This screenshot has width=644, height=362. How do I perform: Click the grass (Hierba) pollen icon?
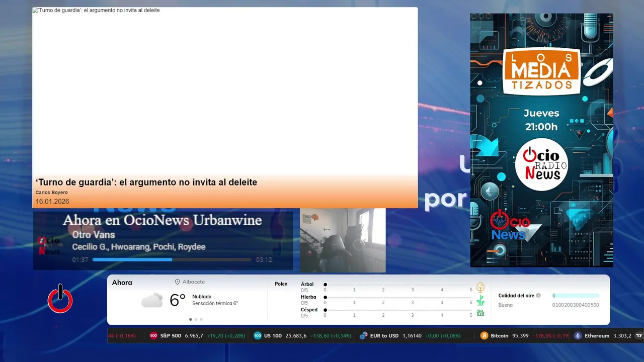click(x=480, y=300)
